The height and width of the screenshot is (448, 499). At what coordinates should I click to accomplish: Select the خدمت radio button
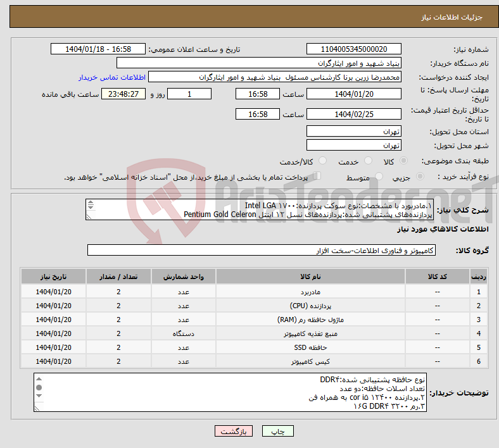click(368, 161)
